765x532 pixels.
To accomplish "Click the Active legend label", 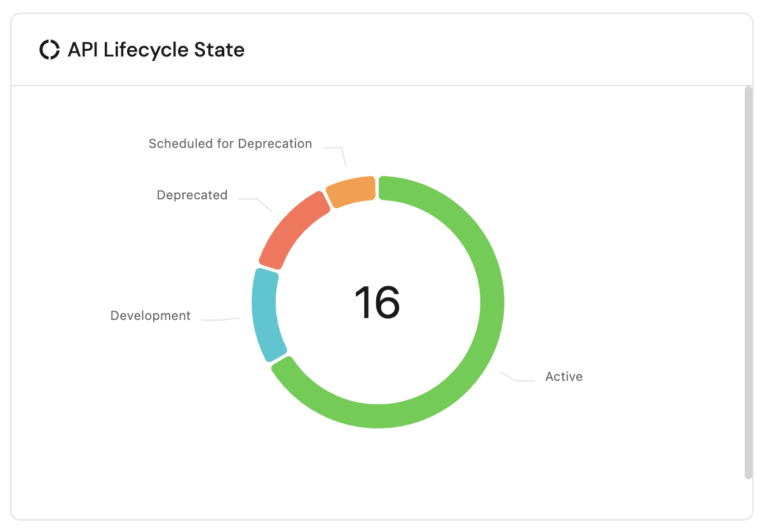I will pos(564,376).
